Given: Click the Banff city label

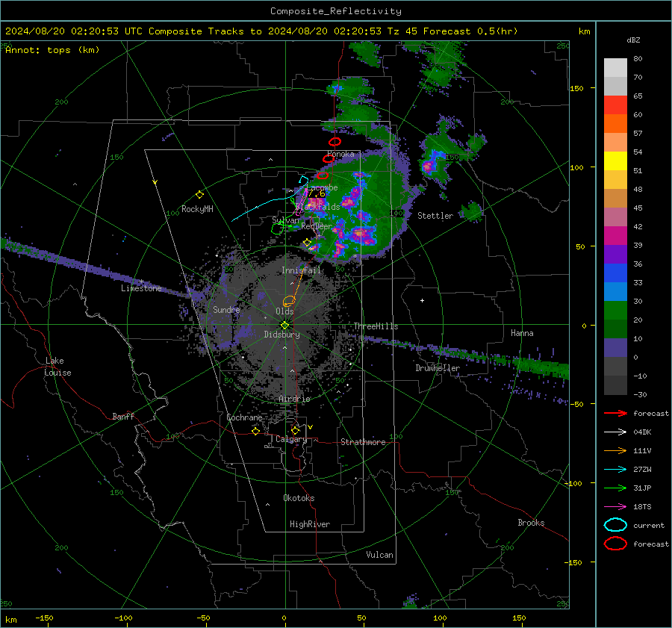Looking at the screenshot, I should [123, 417].
